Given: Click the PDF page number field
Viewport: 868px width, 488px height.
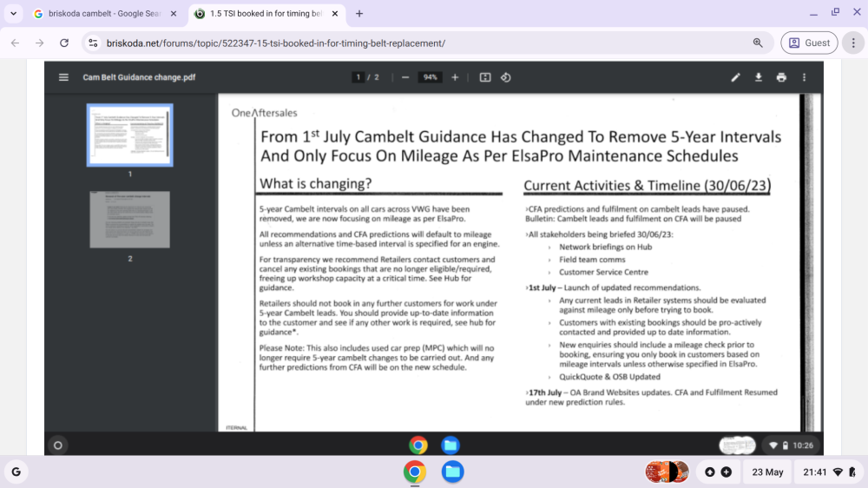Looking at the screenshot, I should click(x=358, y=77).
